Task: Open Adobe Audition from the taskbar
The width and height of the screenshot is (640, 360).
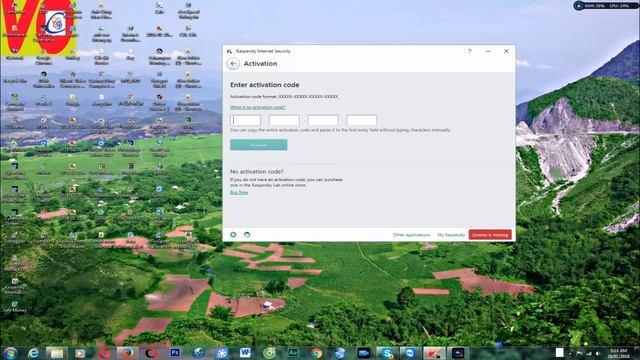Action: click(x=293, y=353)
